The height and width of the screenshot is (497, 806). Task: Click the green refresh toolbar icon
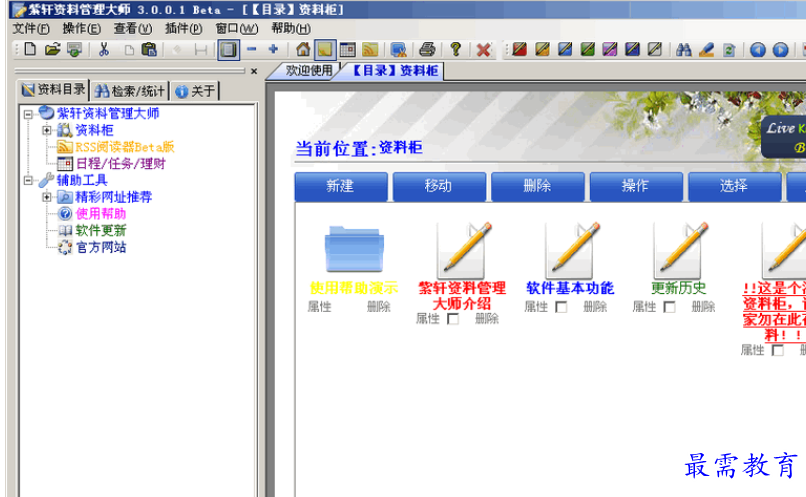click(x=729, y=50)
